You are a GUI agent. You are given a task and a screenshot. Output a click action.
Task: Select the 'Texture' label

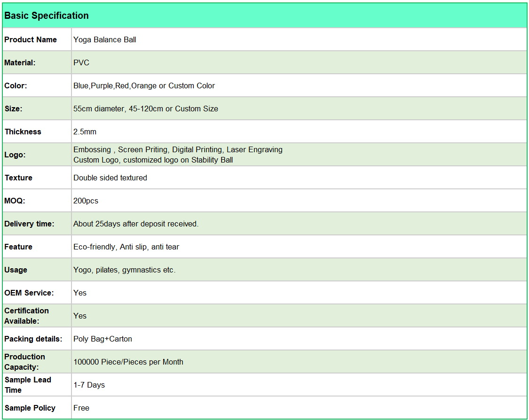(x=18, y=178)
